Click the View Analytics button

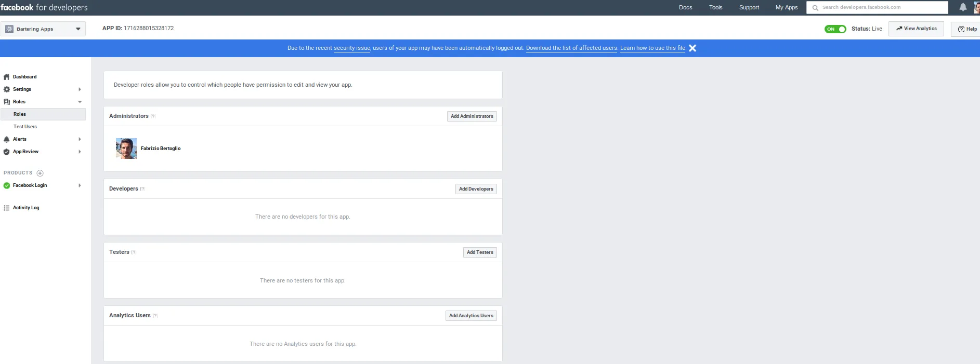916,29
